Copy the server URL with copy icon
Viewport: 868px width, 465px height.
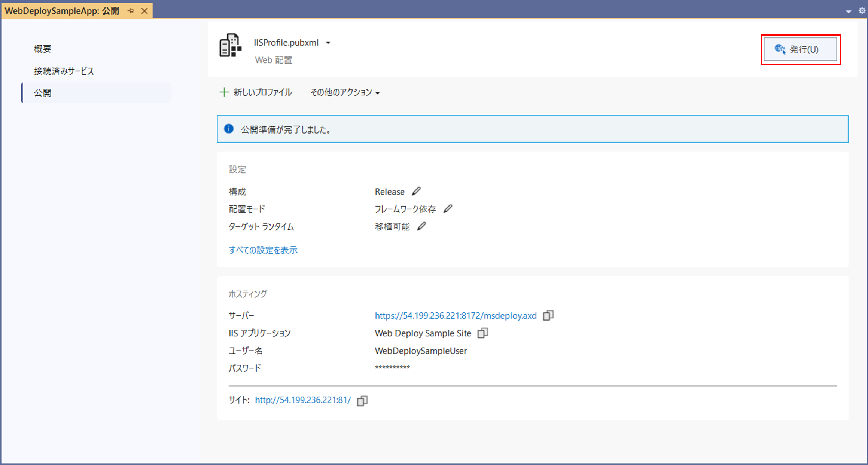(x=548, y=315)
